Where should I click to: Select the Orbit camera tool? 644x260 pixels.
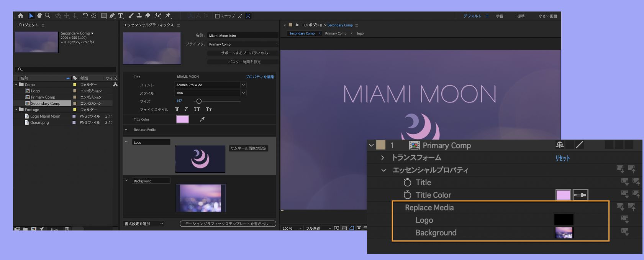pyautogui.click(x=58, y=16)
